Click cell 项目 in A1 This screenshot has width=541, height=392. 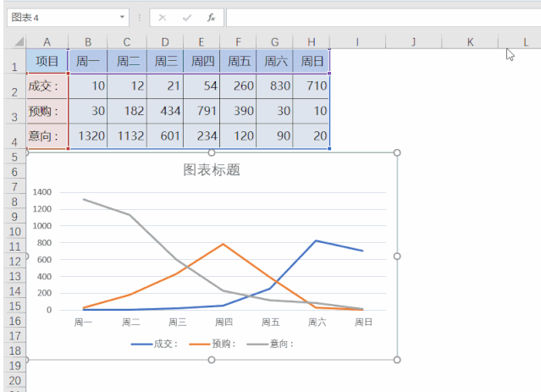[47, 62]
